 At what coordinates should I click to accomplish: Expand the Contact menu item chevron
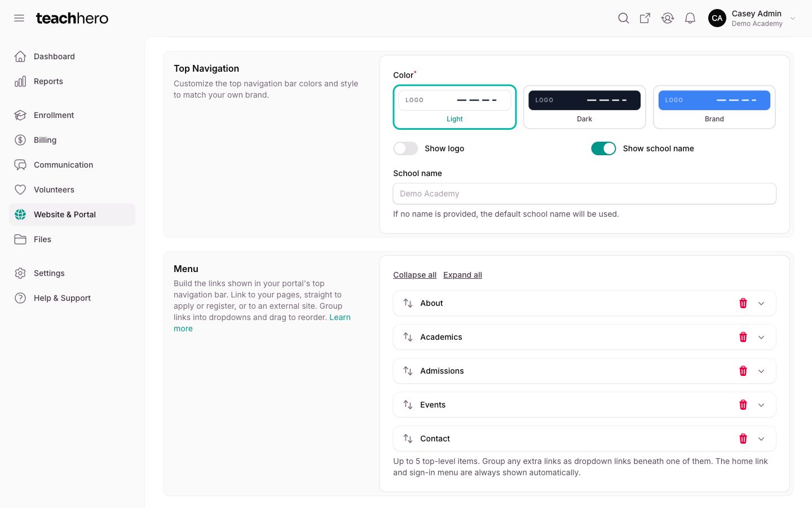(x=761, y=439)
